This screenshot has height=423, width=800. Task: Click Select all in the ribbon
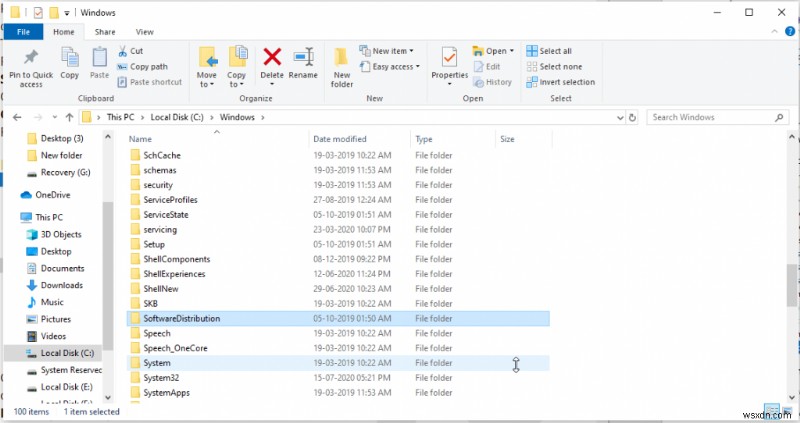549,51
